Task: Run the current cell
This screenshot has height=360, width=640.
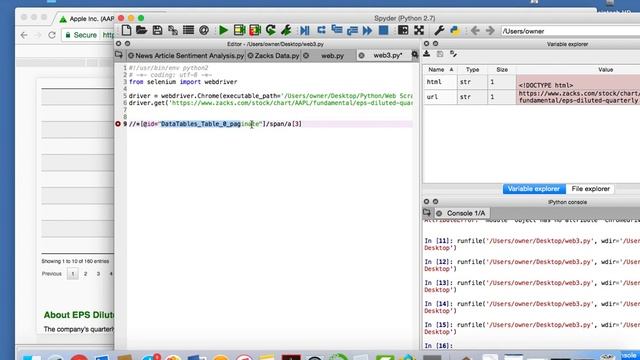Action: pyautogui.click(x=239, y=30)
